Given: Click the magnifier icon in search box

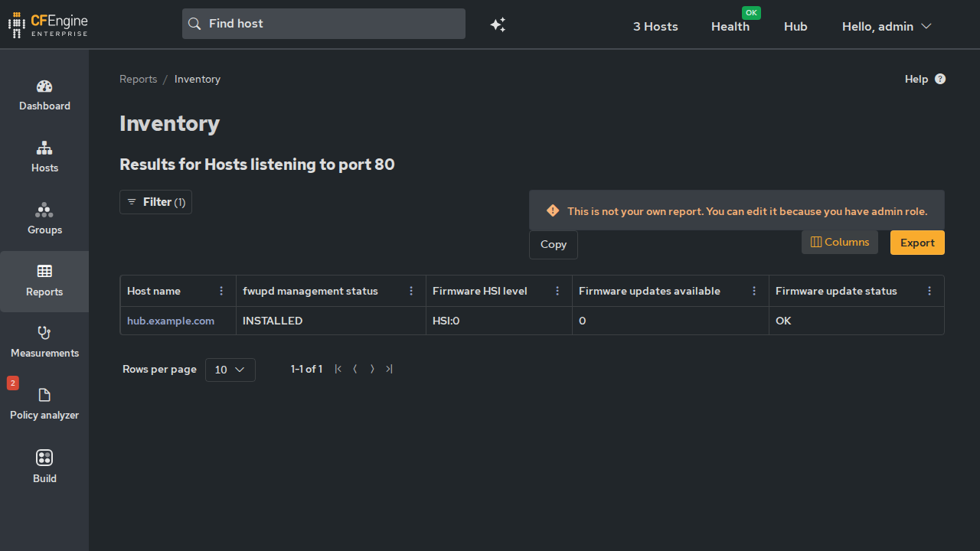Looking at the screenshot, I should 194,24.
